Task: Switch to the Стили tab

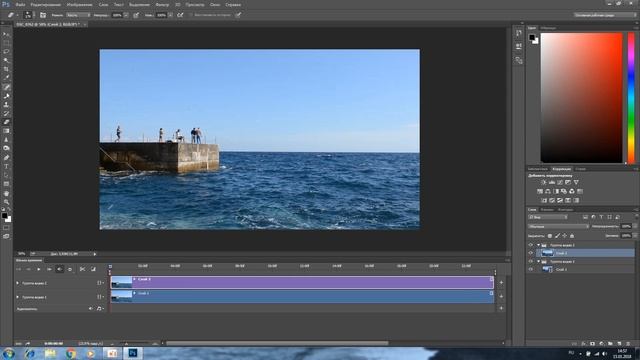Action: [581, 169]
